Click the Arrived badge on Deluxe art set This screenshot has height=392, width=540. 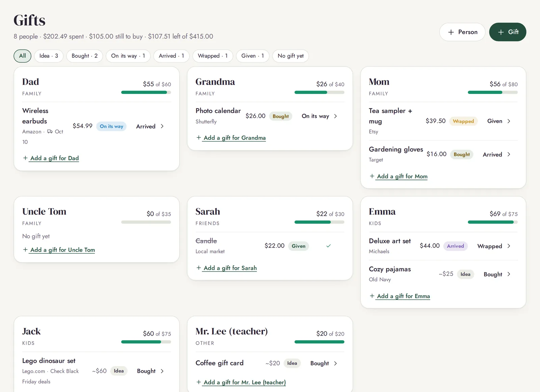(x=456, y=246)
